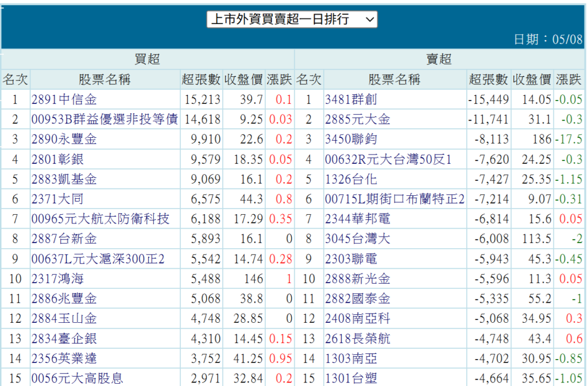Click the 買超 section header
The width and height of the screenshot is (588, 386).
tap(148, 59)
